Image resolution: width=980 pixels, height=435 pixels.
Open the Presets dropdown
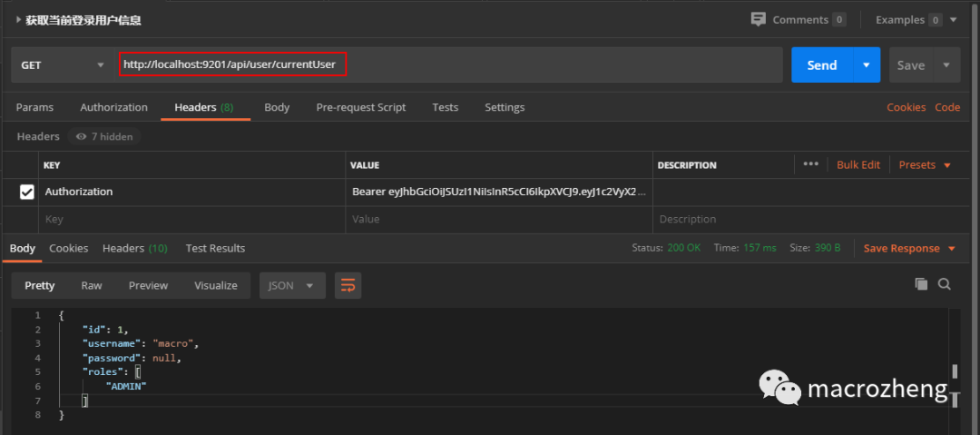tap(925, 164)
